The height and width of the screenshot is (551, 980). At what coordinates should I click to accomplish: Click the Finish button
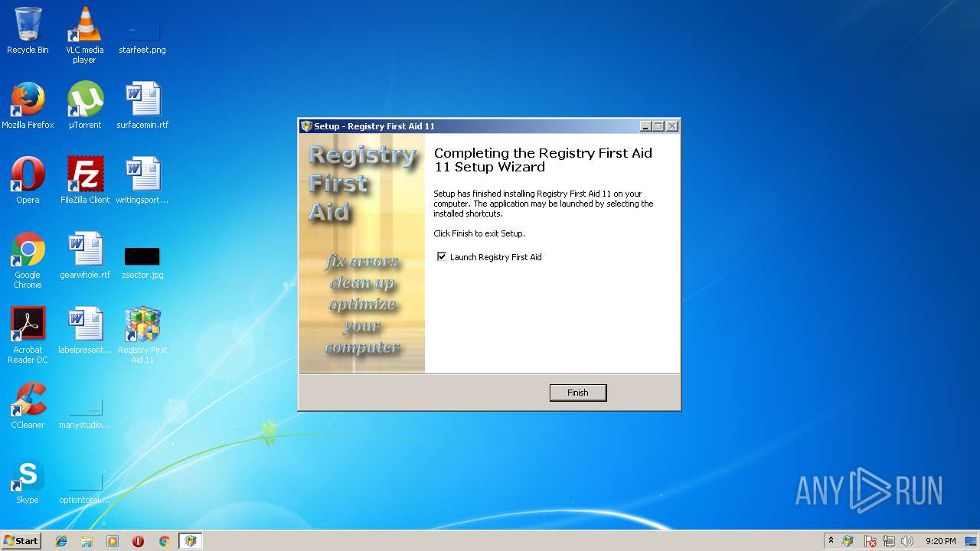point(578,393)
